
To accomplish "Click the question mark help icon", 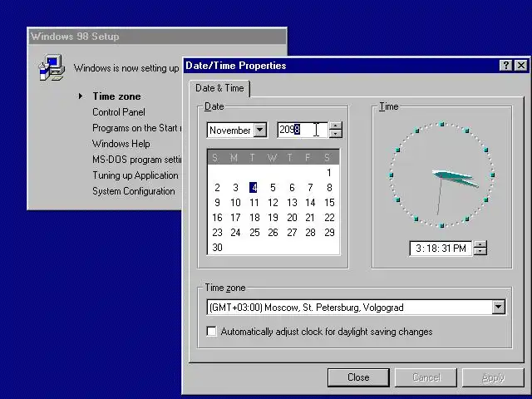I will (x=505, y=65).
